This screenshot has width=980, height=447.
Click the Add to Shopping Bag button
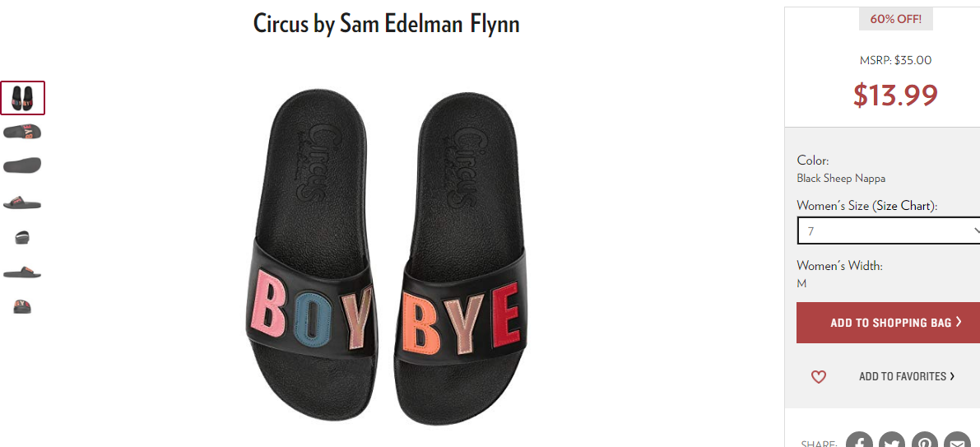[x=888, y=323]
